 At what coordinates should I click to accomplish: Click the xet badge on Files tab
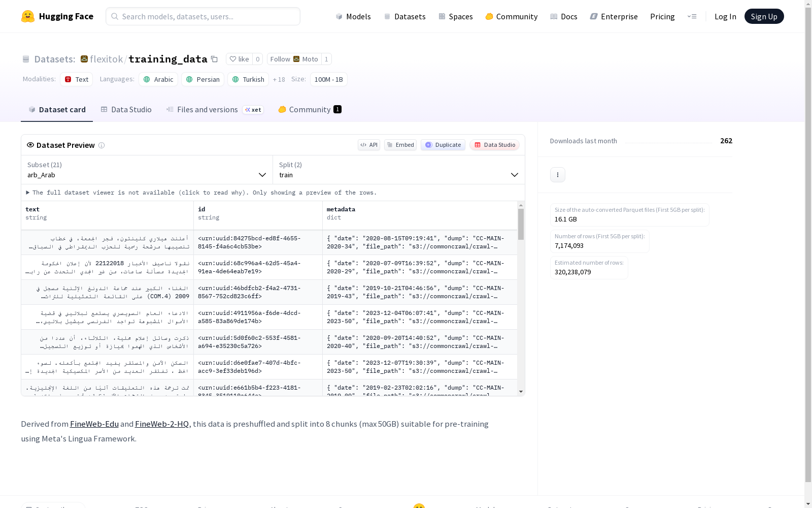[253, 110]
